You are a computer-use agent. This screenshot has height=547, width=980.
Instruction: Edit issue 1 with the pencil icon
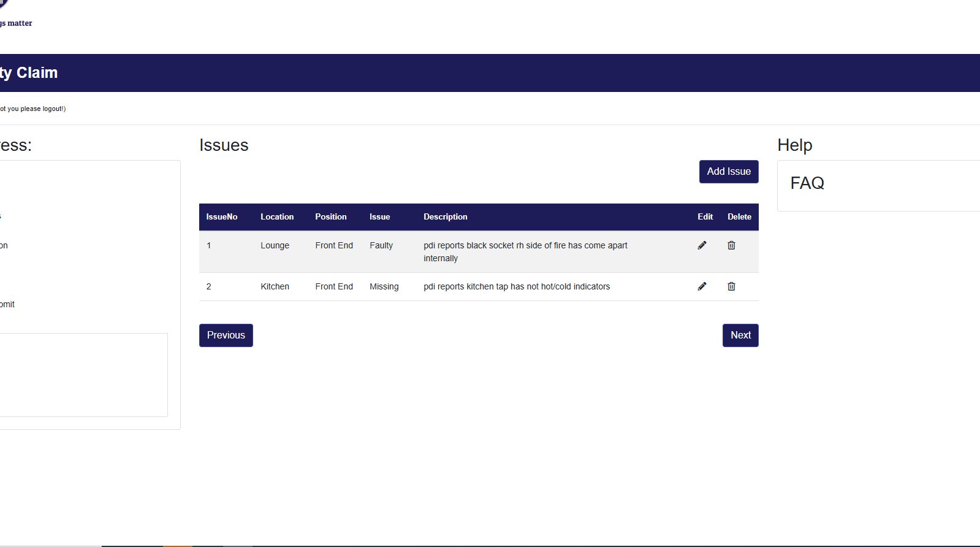tap(702, 245)
